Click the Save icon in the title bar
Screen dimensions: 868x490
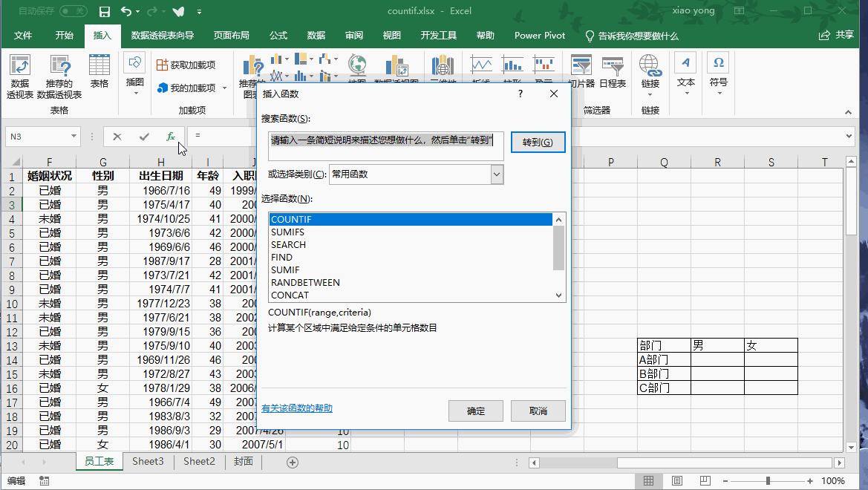tap(104, 11)
